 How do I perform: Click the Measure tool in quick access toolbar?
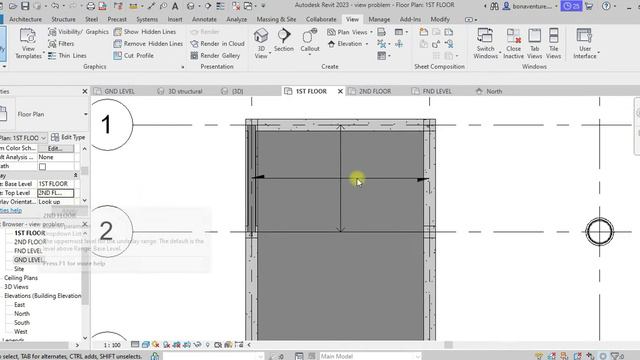(133, 6)
